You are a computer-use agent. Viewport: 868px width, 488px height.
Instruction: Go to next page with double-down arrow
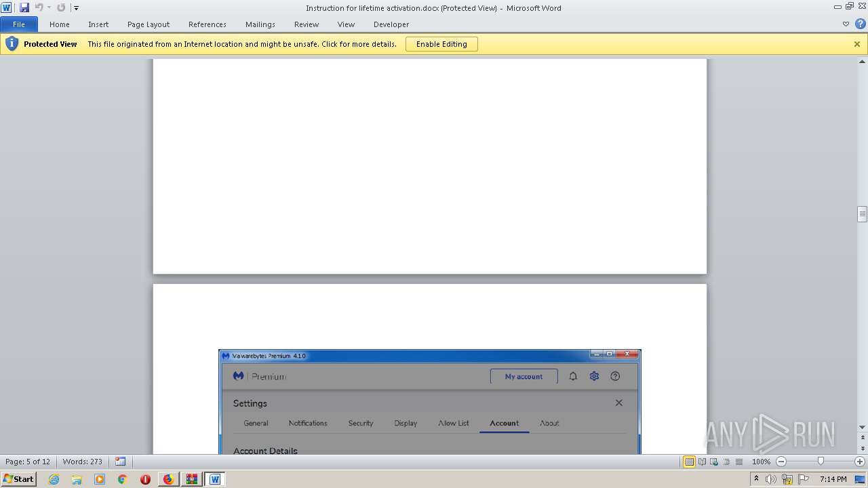[x=862, y=449]
